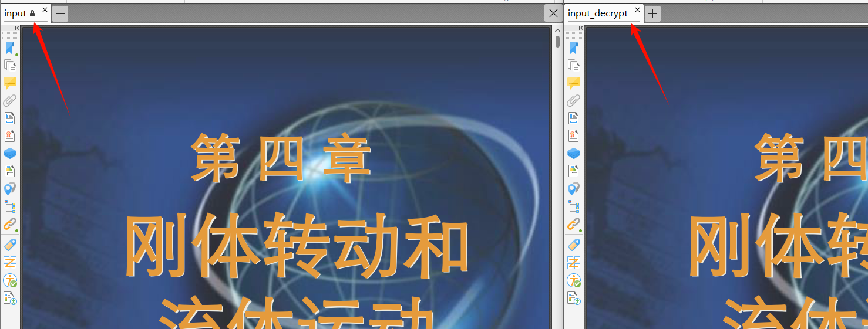868x329 pixels.
Task: Open Attachments paperclip pane in left document
Action: click(9, 100)
